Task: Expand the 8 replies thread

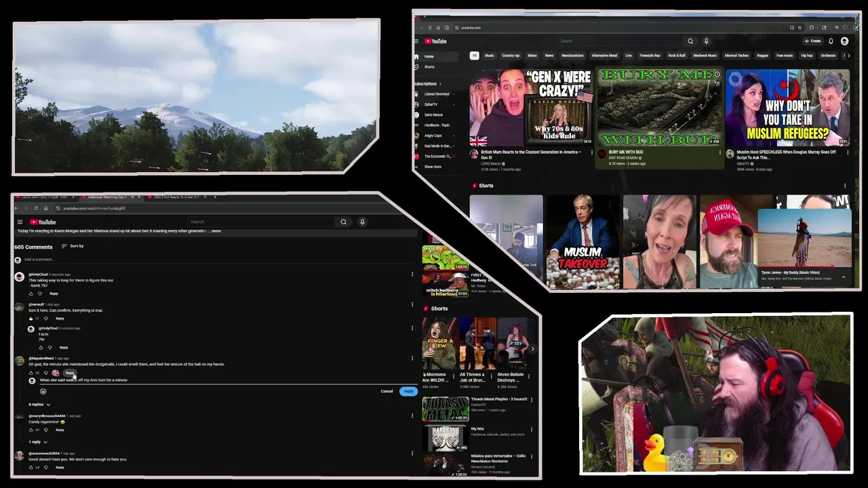Action: (x=39, y=405)
